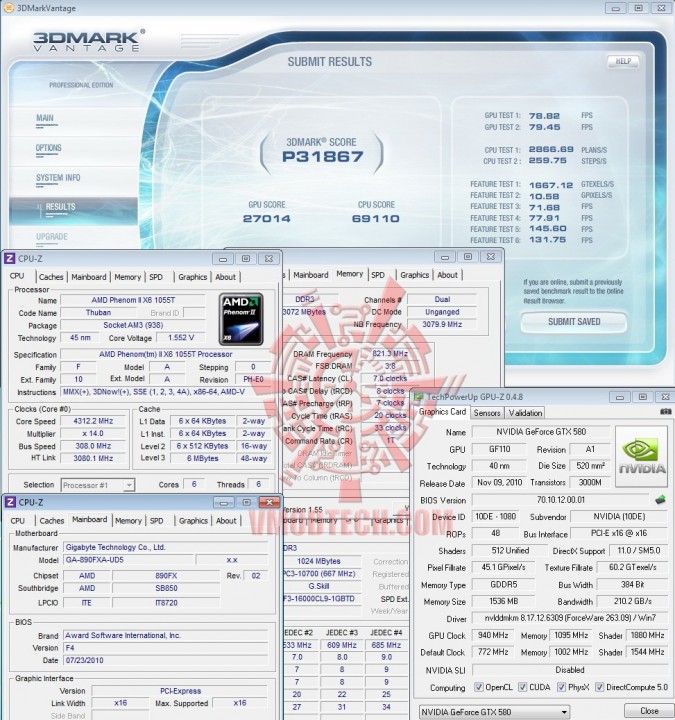
Task: Click the AMD Phenom II processor logo
Action: 242,319
